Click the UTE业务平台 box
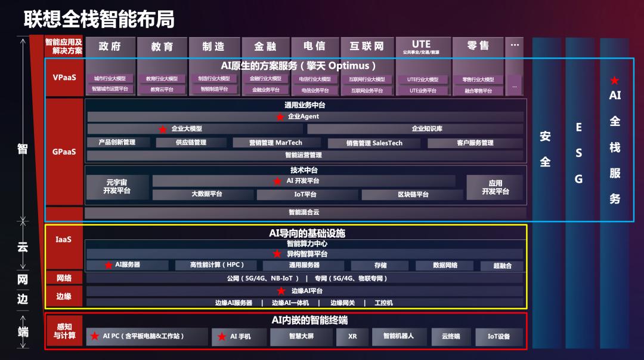Image resolution: width=644 pixels, height=360 pixels. [423, 91]
